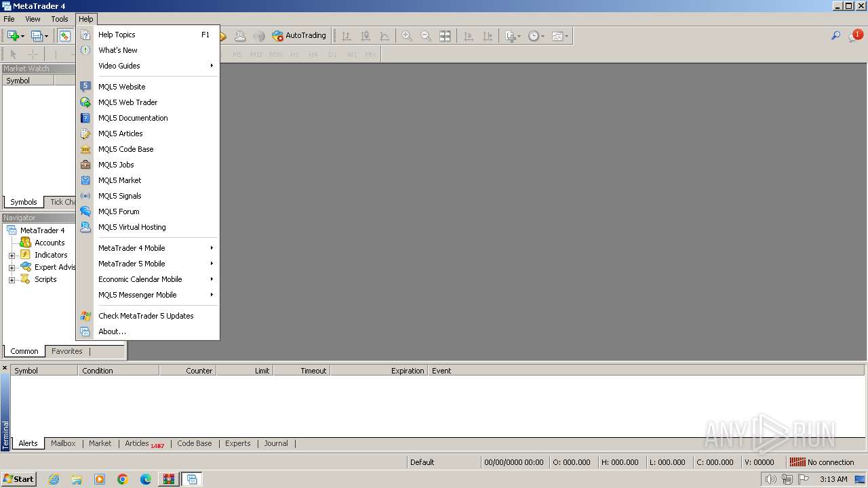Click the MQL5 Signals menu entry

point(148,196)
